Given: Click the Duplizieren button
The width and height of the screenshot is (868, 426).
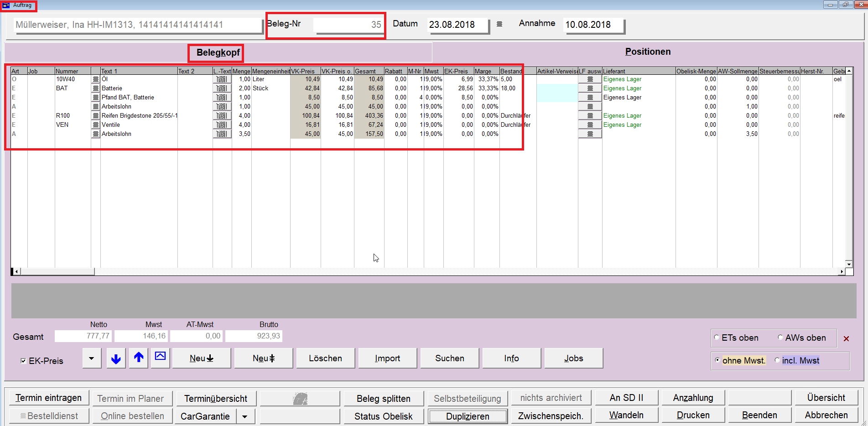Looking at the screenshot, I should (468, 416).
